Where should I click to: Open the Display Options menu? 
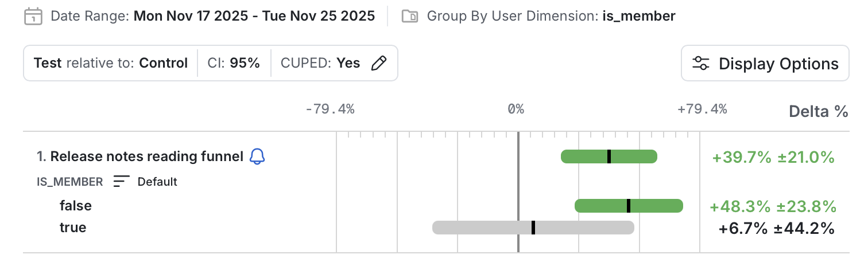(x=765, y=64)
